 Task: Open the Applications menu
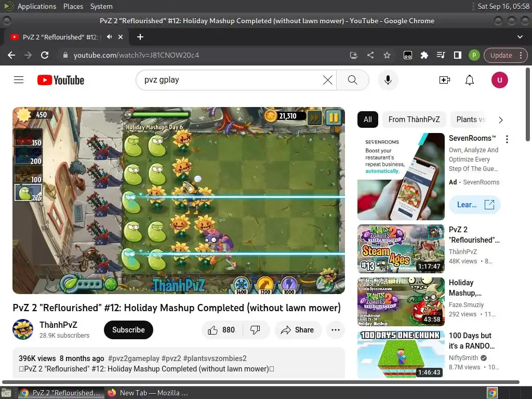click(37, 6)
